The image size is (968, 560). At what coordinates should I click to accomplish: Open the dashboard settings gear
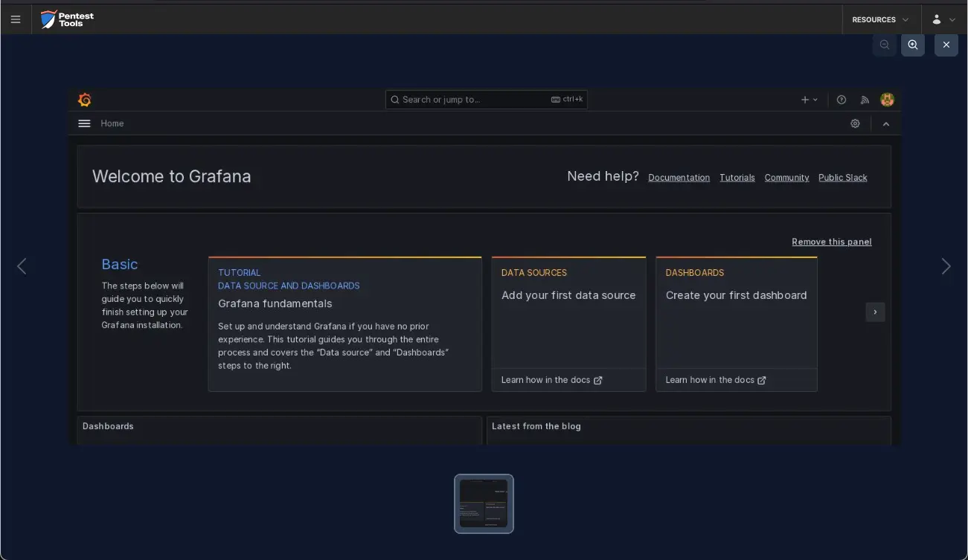855,123
